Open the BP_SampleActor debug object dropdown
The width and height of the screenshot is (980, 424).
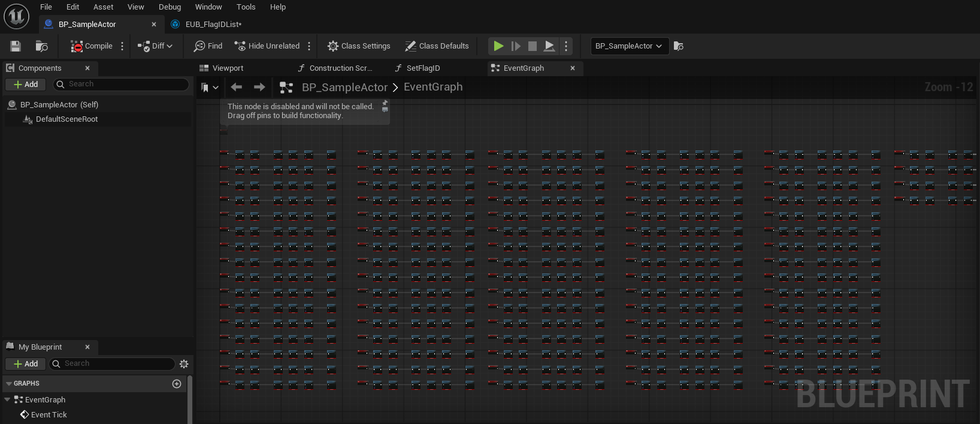click(629, 46)
